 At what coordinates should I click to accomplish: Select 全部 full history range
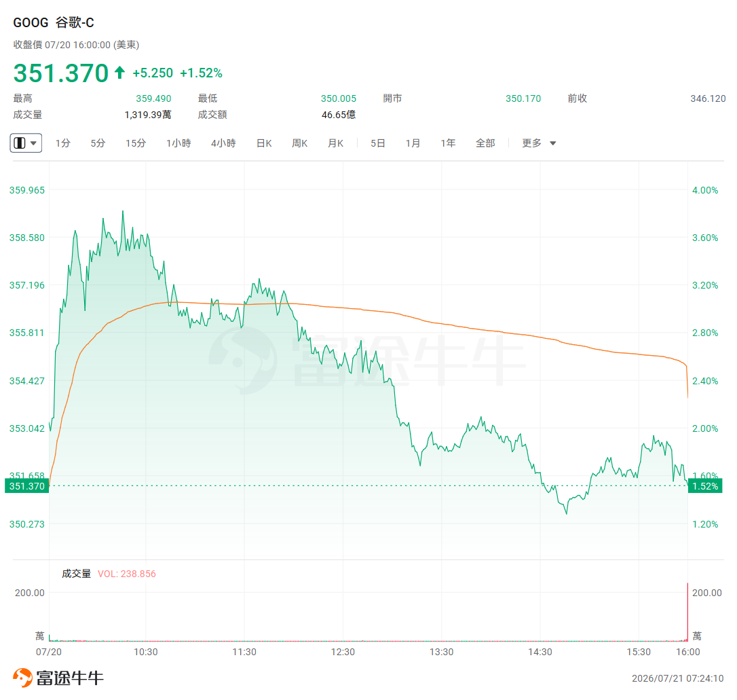tap(485, 143)
